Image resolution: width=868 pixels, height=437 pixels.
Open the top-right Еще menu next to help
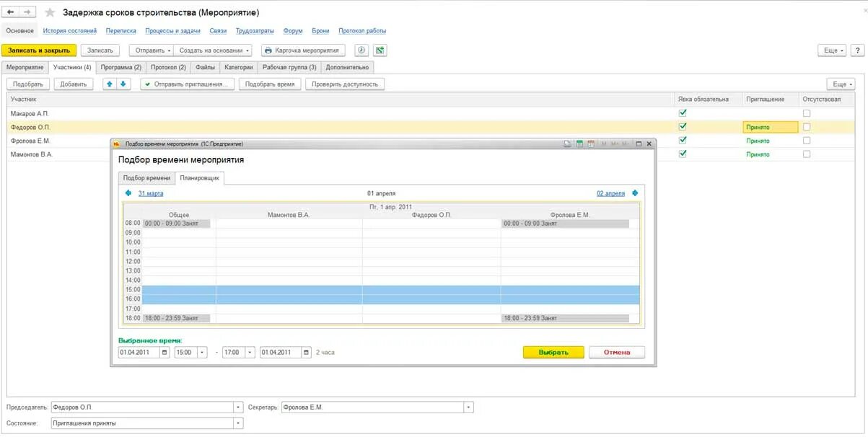pos(832,50)
